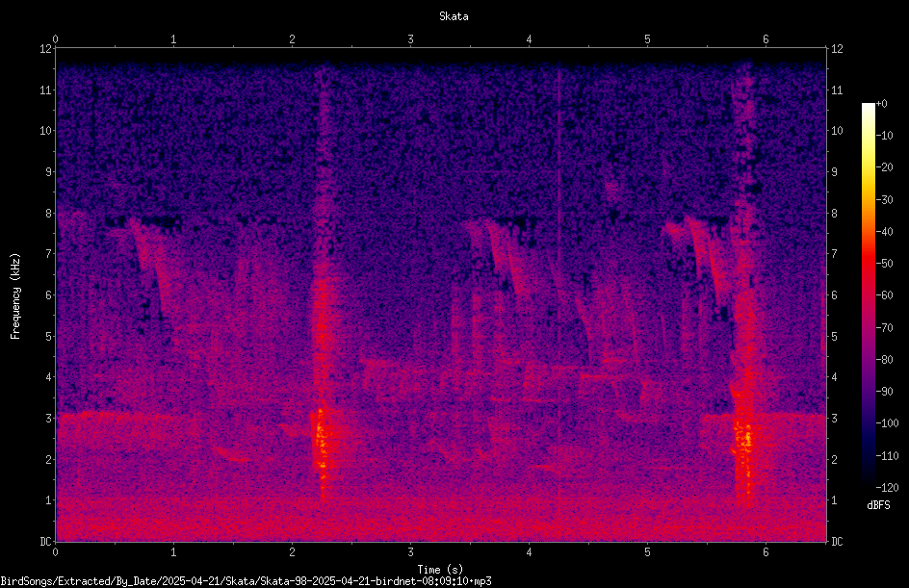
Task: Click the dBFS legend label
Action: point(878,505)
